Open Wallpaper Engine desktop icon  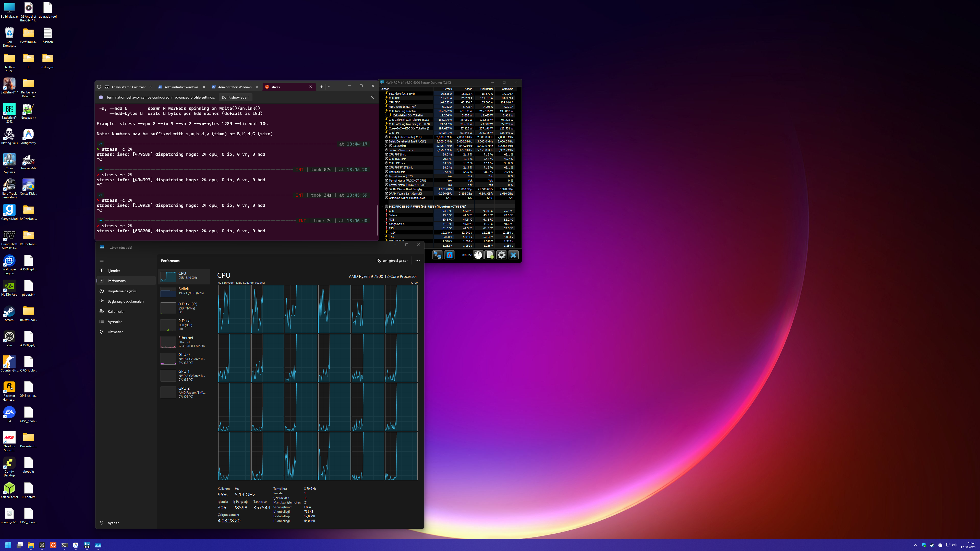point(9,265)
